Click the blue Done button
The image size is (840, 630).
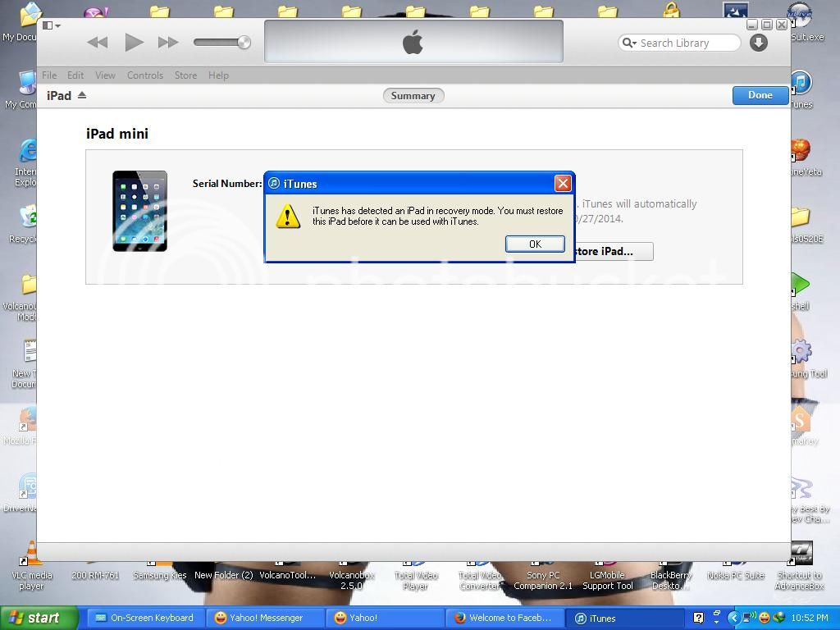click(759, 94)
